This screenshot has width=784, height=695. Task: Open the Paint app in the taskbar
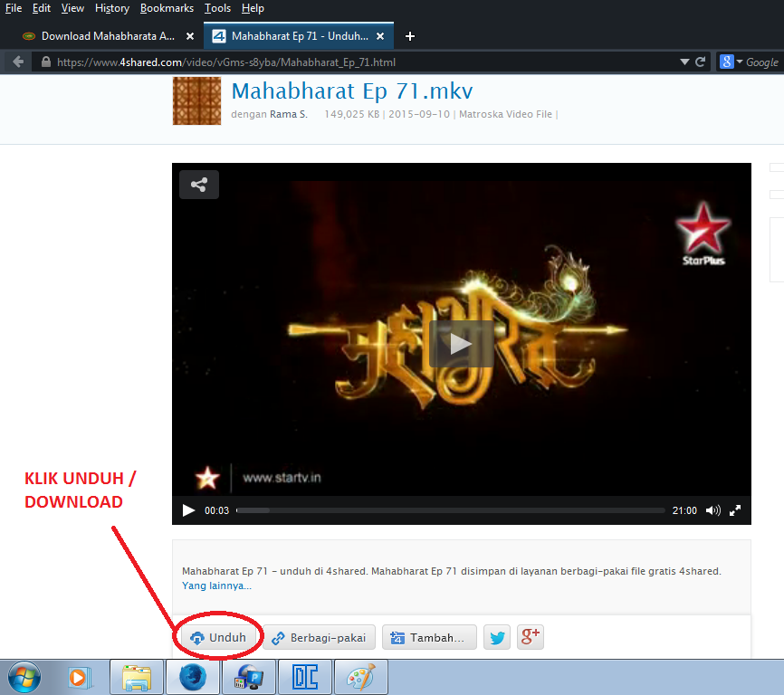point(360,678)
